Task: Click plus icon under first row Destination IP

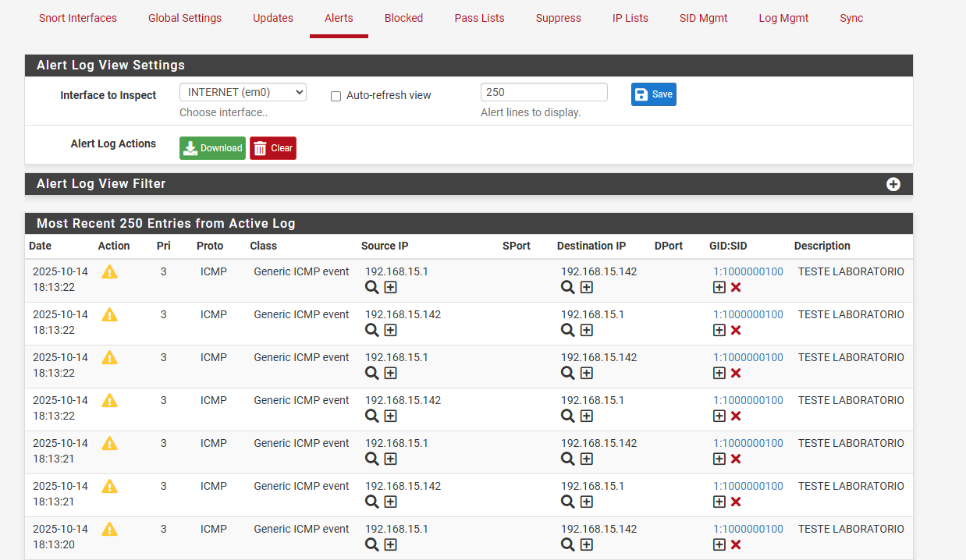Action: (x=587, y=288)
